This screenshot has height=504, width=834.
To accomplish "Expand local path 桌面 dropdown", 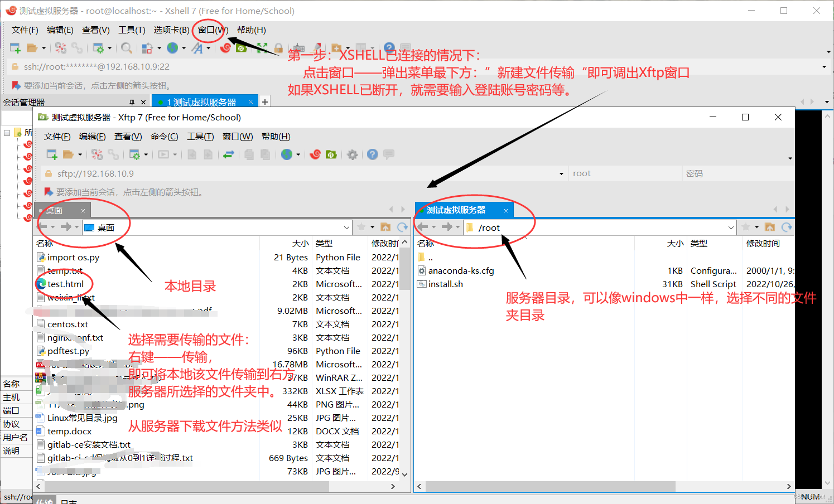I will coord(346,227).
